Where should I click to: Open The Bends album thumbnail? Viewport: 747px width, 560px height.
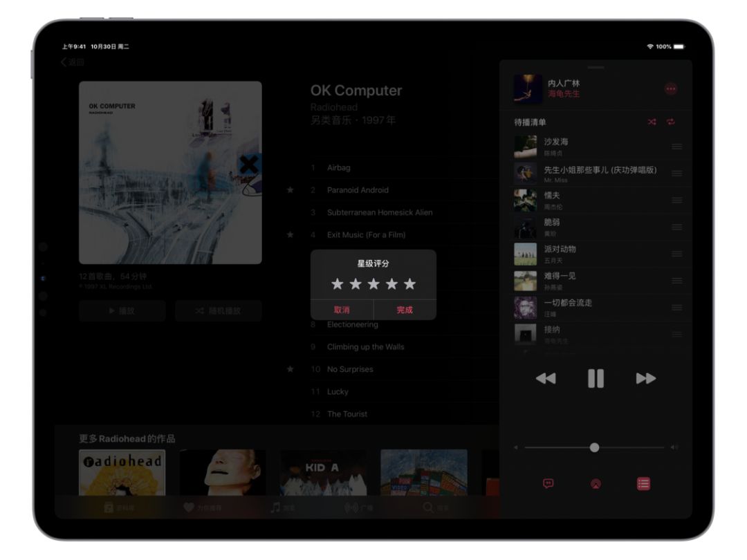[x=223, y=472]
